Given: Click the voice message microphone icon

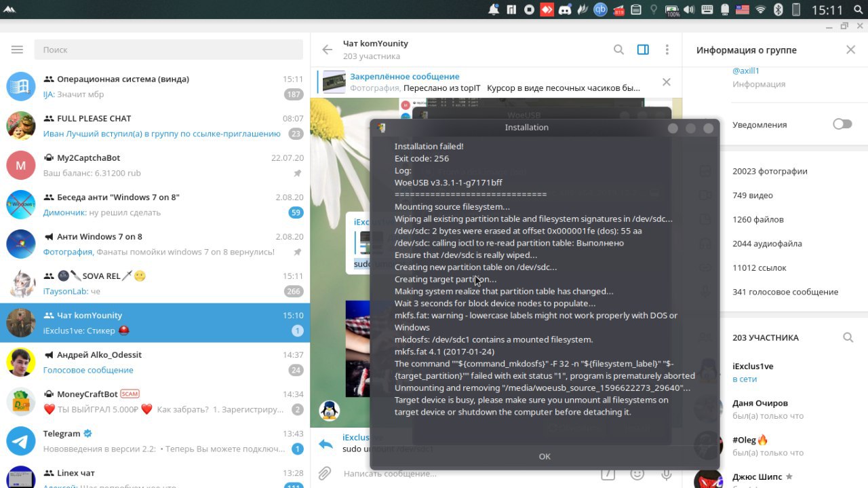Looking at the screenshot, I should pyautogui.click(x=667, y=474).
